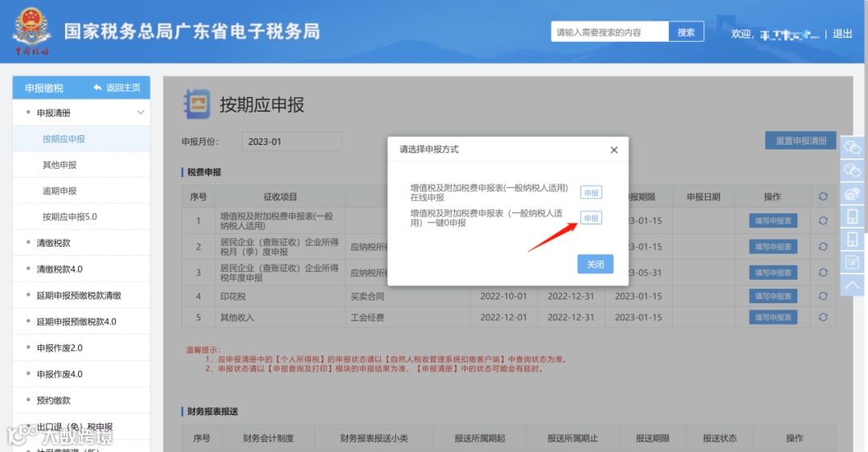Click the 关闭 button in the dialog
This screenshot has height=452, width=868.
pyautogui.click(x=595, y=265)
